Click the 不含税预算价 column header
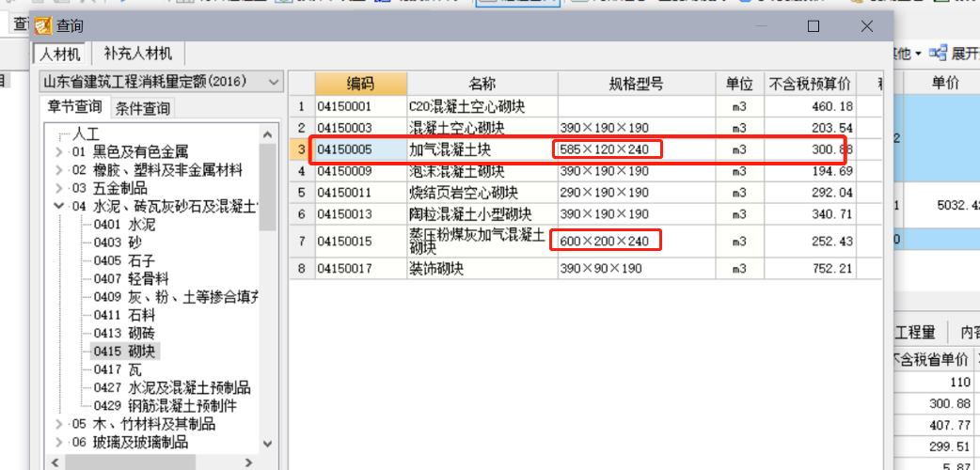 [x=810, y=84]
